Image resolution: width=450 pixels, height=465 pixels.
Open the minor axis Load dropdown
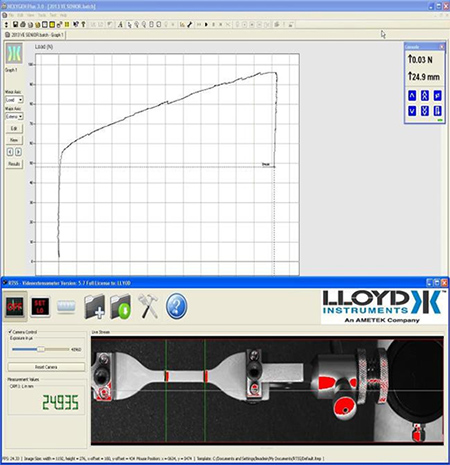point(14,100)
